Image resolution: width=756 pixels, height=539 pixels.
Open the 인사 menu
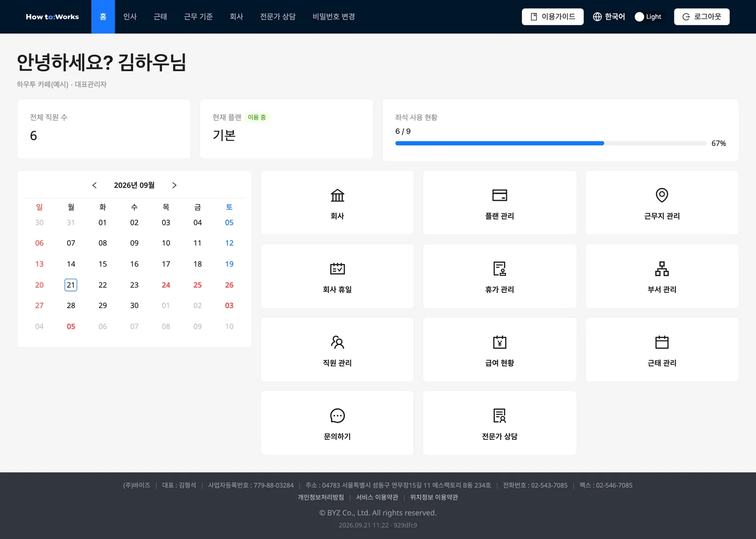coord(130,17)
